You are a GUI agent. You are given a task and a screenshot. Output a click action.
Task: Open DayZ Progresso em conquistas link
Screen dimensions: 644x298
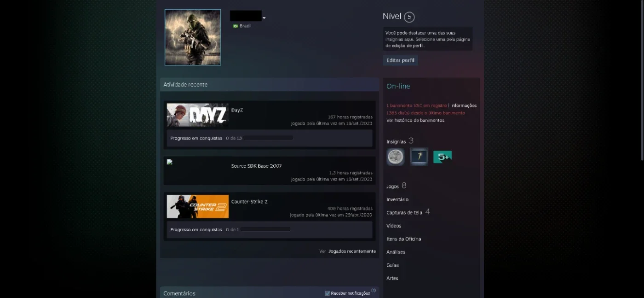[x=196, y=138]
